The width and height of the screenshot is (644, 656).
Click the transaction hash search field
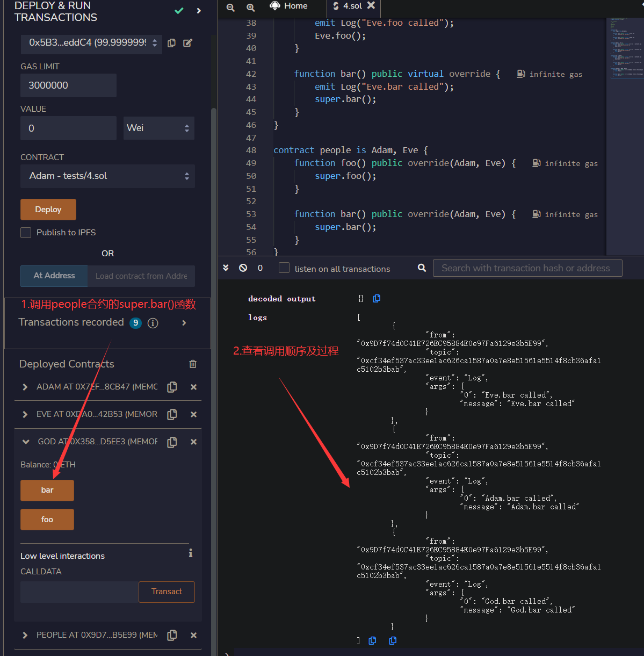point(527,268)
